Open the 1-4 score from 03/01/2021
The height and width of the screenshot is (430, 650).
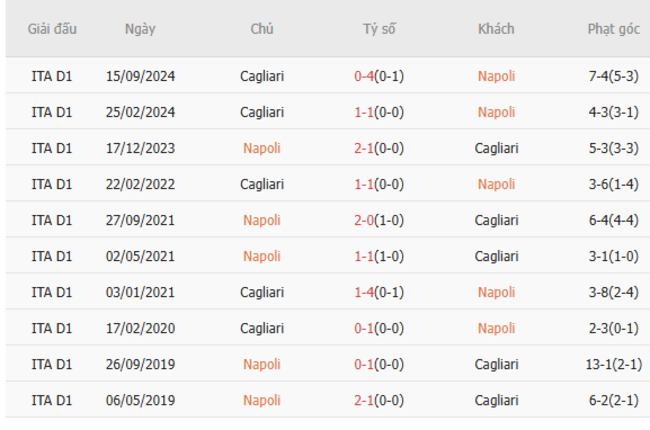364,292
